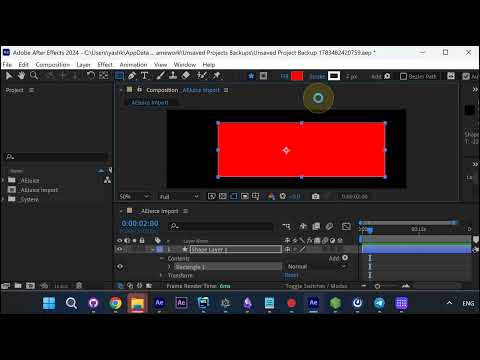Viewport: 480px width, 360px height.
Task: Select the Pen tool
Action: [x=132, y=76]
